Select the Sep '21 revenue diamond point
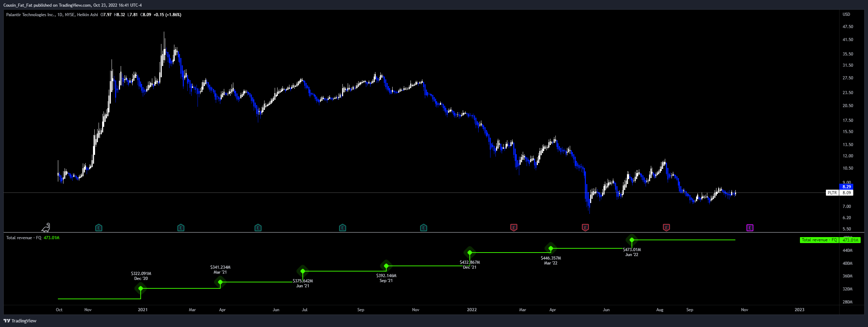 tap(386, 266)
